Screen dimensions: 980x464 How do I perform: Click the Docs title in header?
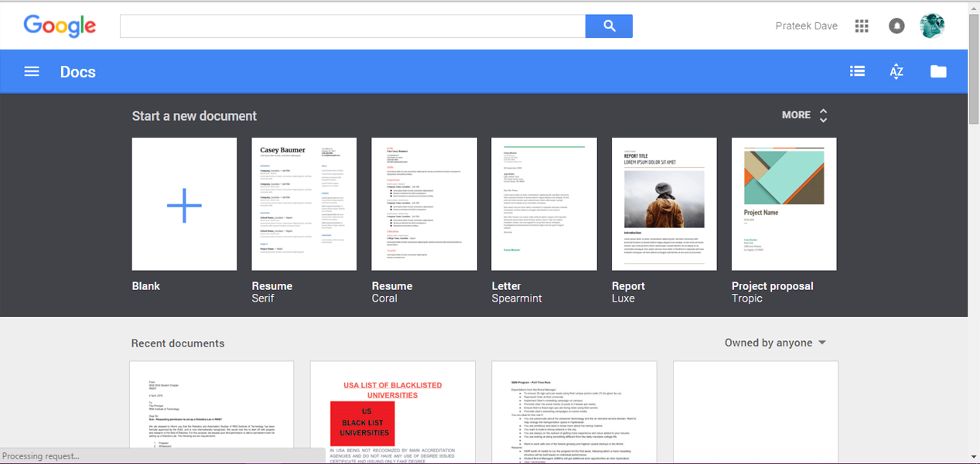pos(78,72)
